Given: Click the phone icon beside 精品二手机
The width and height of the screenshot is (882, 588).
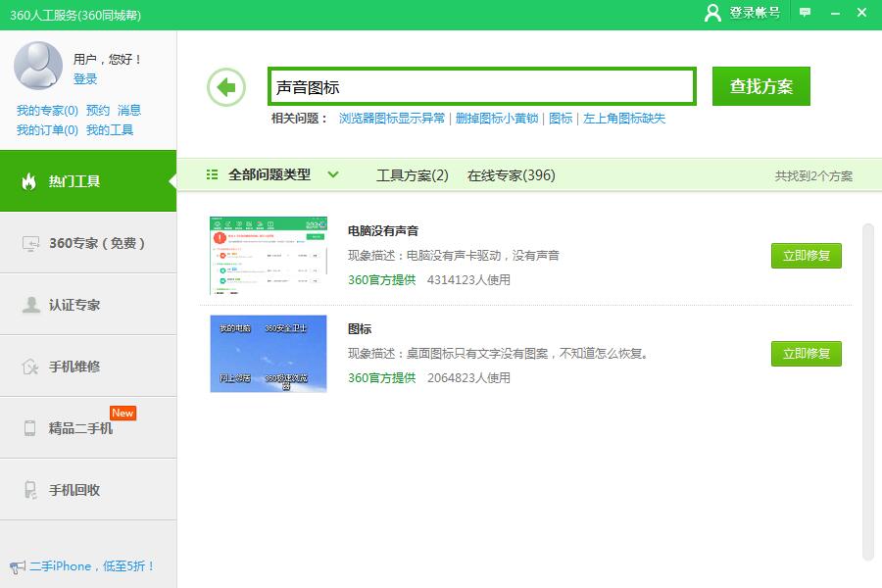Looking at the screenshot, I should point(29,428).
